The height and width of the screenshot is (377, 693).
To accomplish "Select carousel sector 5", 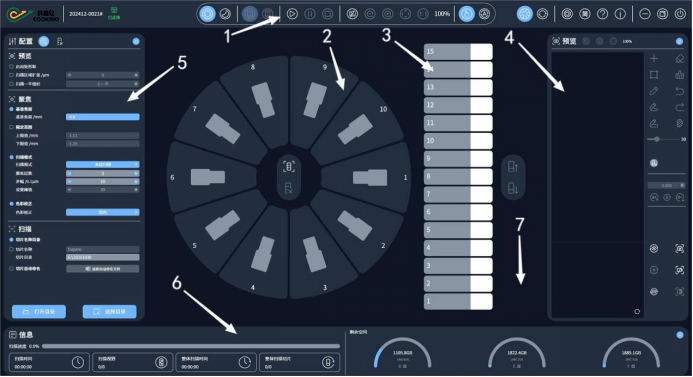I will pos(219,225).
